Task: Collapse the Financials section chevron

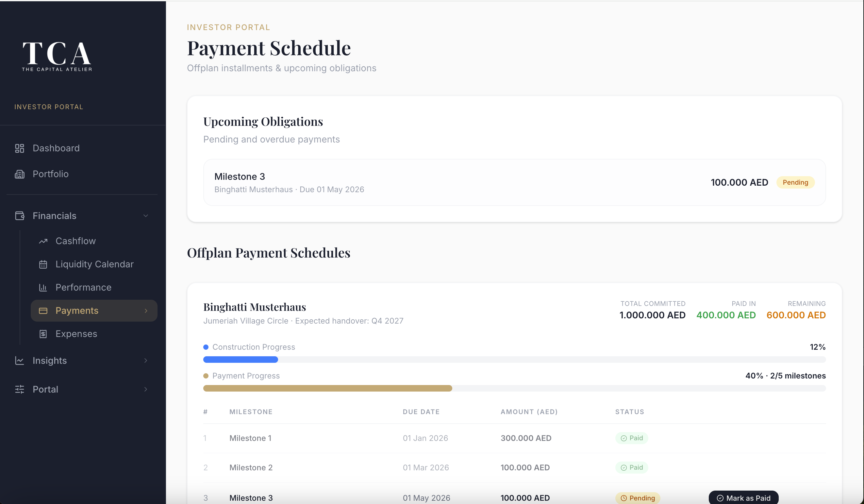Action: (x=146, y=216)
